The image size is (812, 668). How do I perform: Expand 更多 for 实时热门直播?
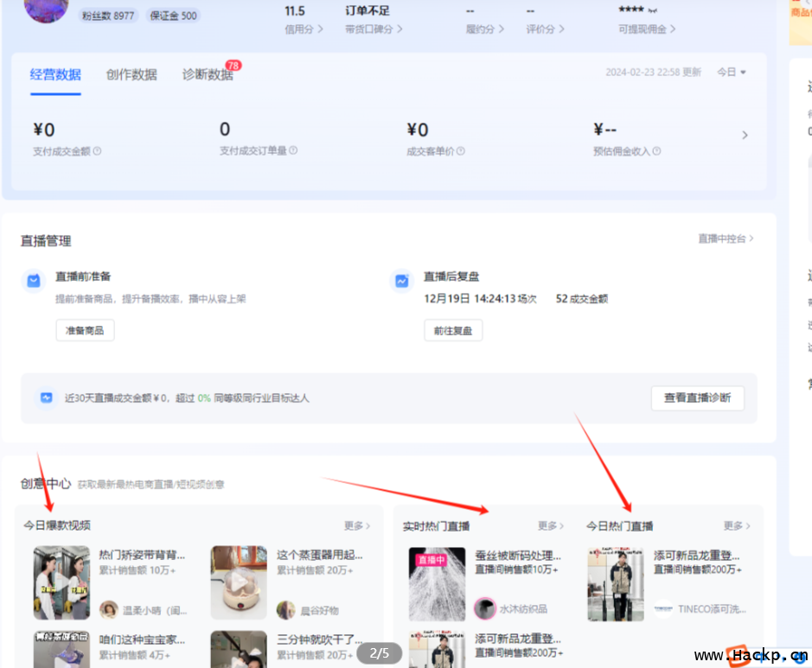(551, 525)
